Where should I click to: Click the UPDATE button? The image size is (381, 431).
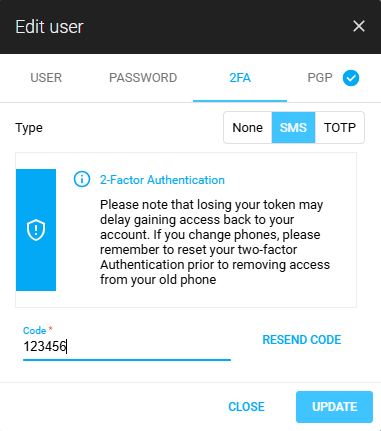point(334,407)
